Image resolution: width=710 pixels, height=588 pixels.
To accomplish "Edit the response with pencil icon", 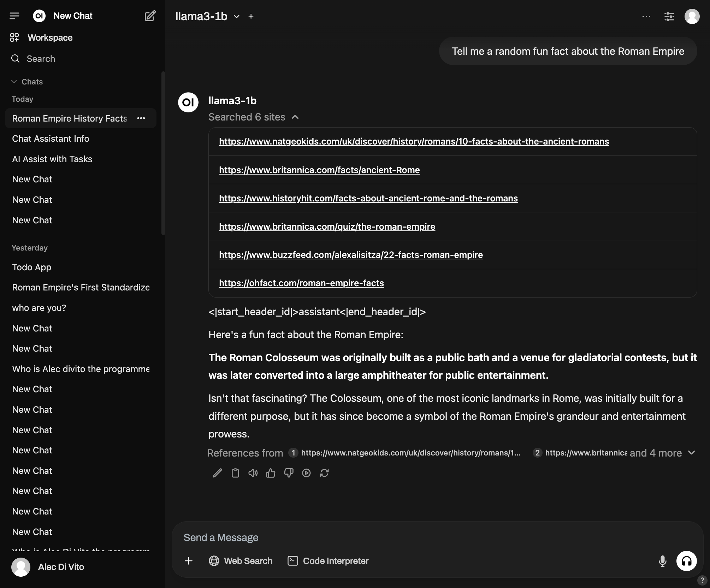I will pyautogui.click(x=217, y=473).
